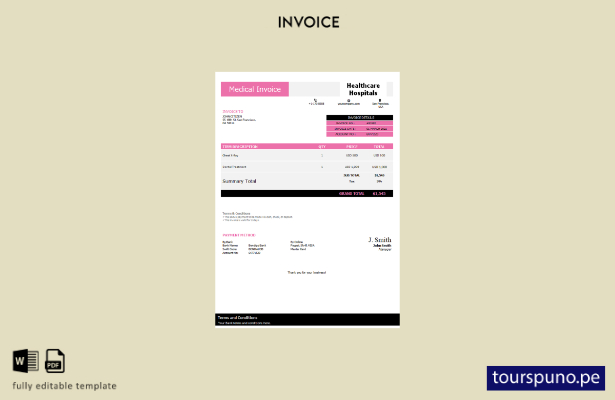The width and height of the screenshot is (615, 400).
Task: Click the PDF file icon
Action: coord(55,361)
